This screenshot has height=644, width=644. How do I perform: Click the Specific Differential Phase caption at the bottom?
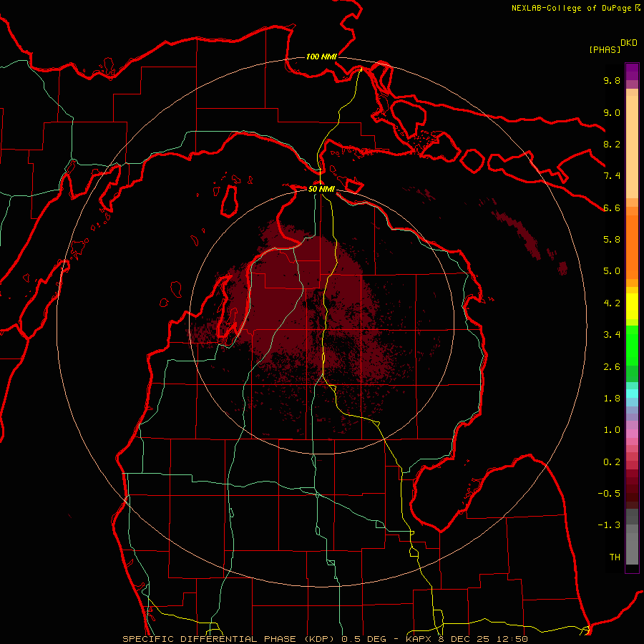coord(325,639)
